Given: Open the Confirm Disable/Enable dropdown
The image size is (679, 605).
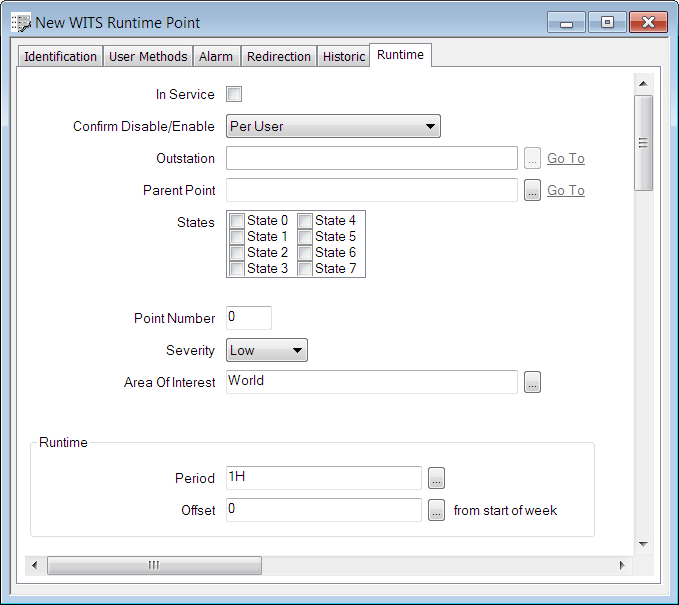Looking at the screenshot, I should click(x=333, y=126).
